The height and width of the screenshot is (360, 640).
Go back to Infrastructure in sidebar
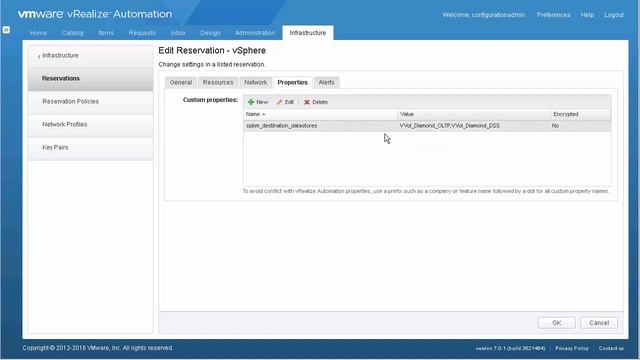coord(91,56)
